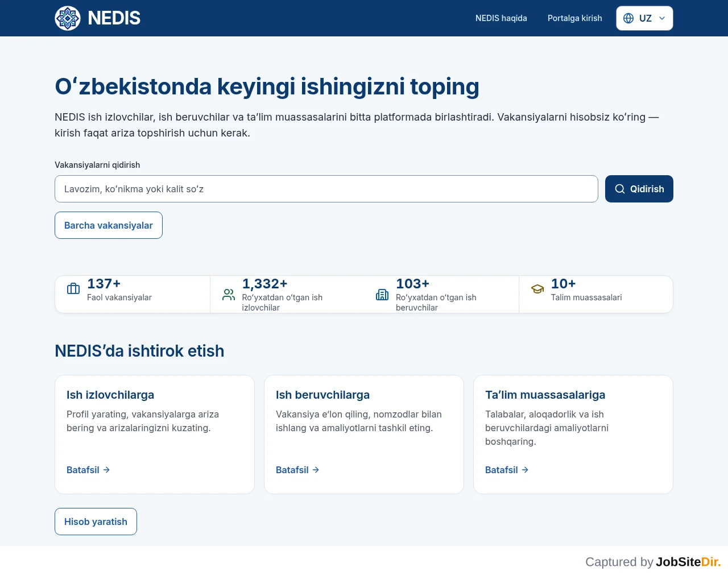Viewport: 728px width, 579px height.
Task: Open the Batafsil link for Ta'lim muassasalariga
Action: click(507, 470)
